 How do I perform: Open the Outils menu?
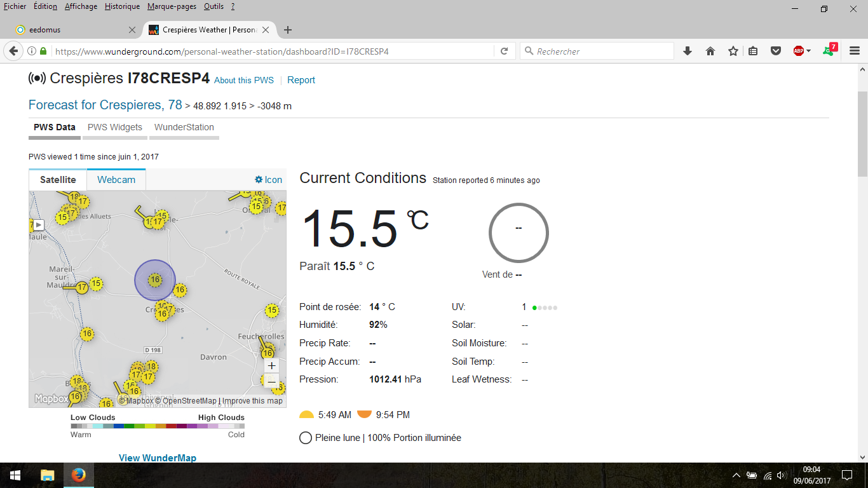214,6
